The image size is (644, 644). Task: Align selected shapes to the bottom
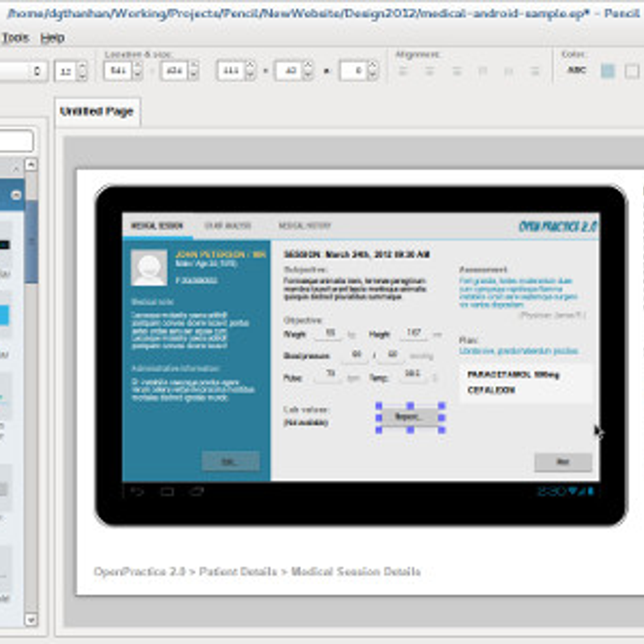click(x=535, y=71)
